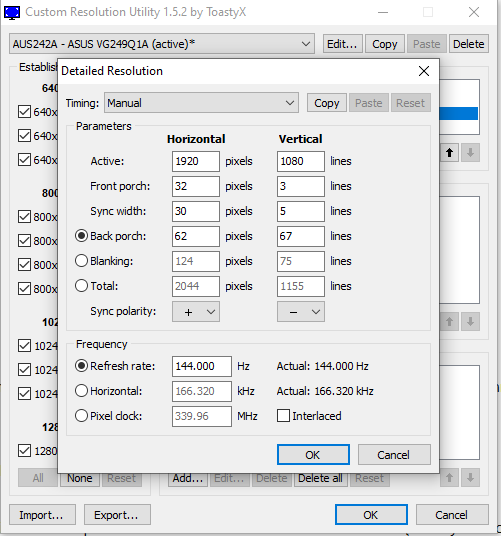Click the vertical Back porch field showing 67
Screen dimensions: 501x536
[301, 236]
